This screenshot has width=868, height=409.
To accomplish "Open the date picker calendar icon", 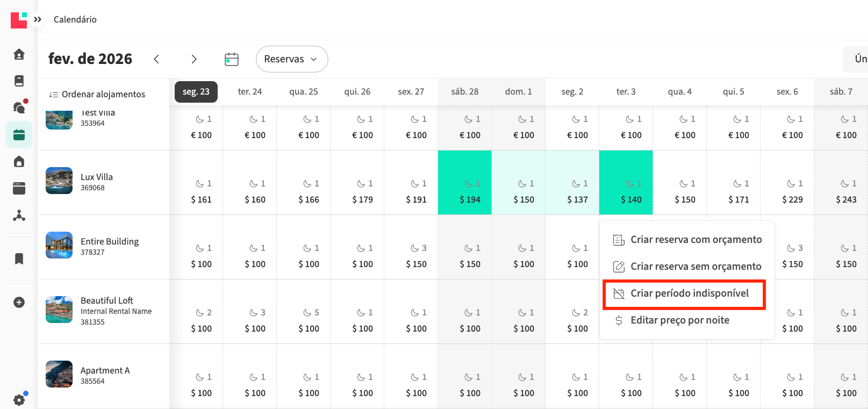I will coord(231,59).
